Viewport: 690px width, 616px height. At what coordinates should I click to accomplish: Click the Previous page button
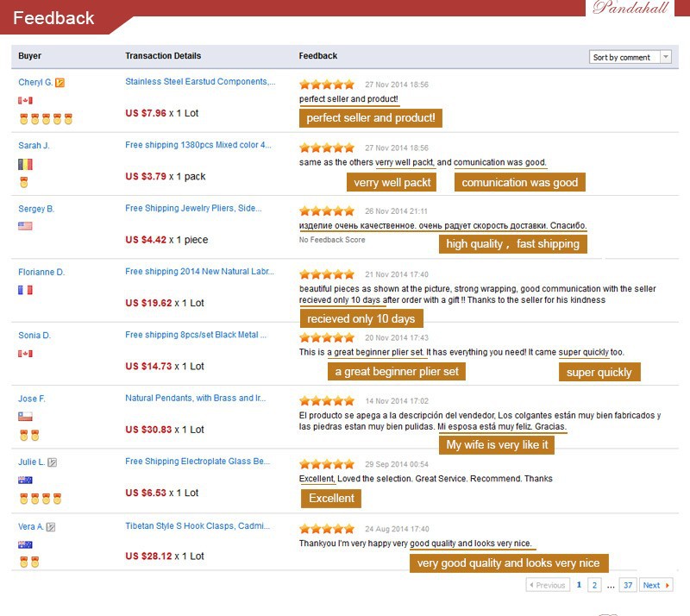click(x=548, y=585)
